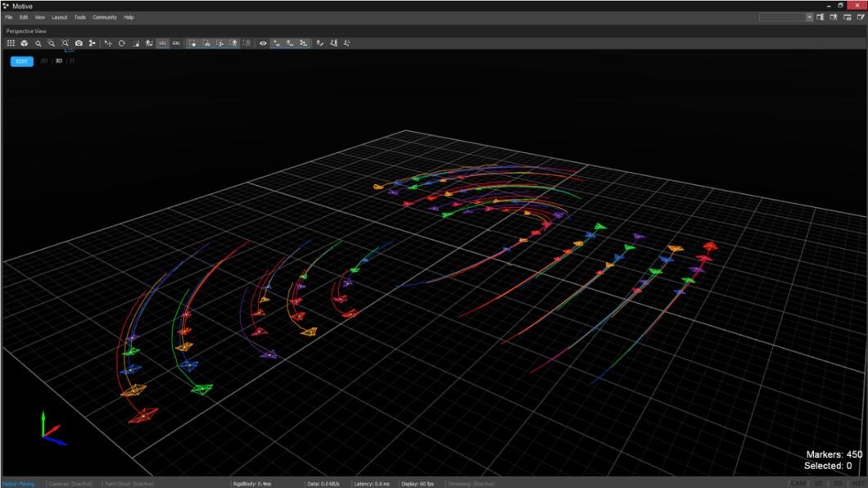Viewport: 868px width, 488px height.
Task: Click the third magnifier zoom icon
Action: pos(66,43)
